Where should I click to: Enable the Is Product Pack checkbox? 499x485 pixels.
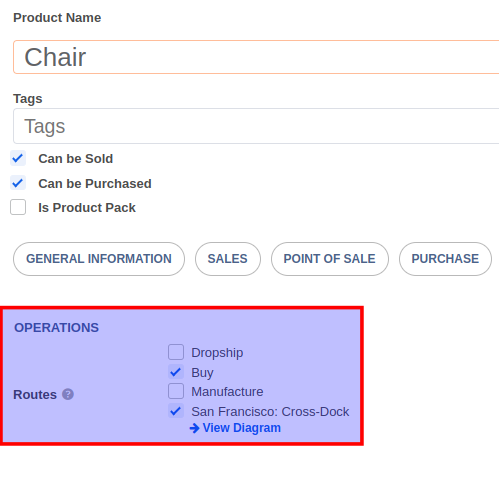click(x=18, y=207)
